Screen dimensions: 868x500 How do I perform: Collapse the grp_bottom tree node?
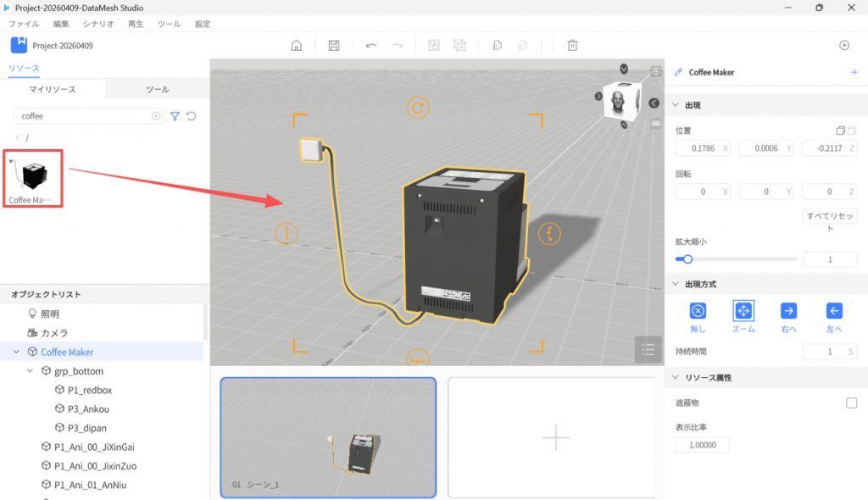coord(31,371)
